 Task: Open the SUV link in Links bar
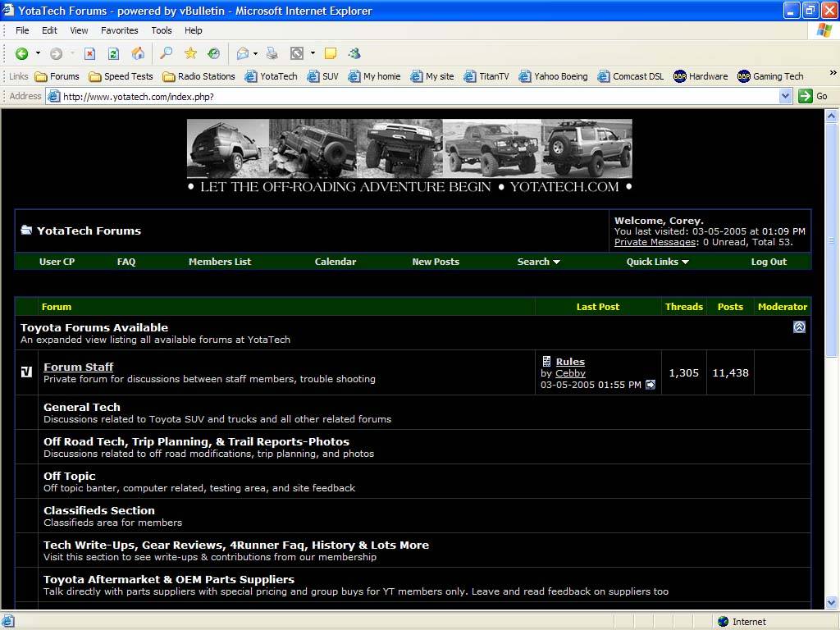pos(322,76)
